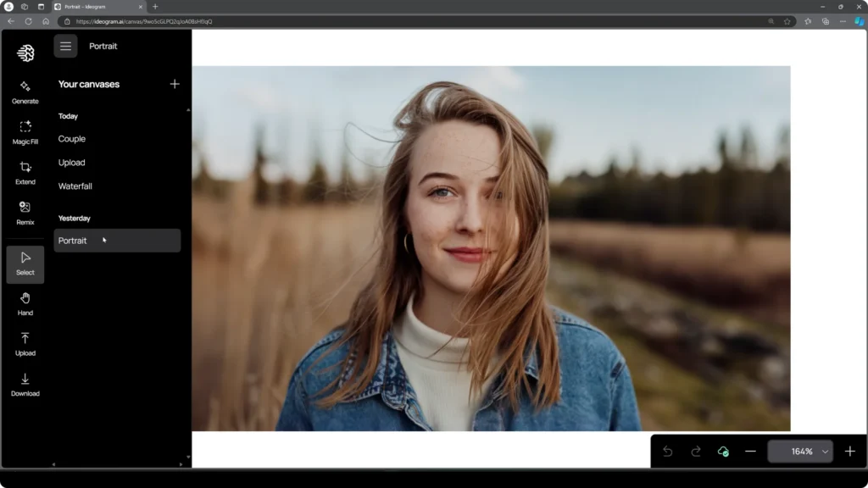
Task: Confirm the Select tool stays active
Action: tap(25, 261)
